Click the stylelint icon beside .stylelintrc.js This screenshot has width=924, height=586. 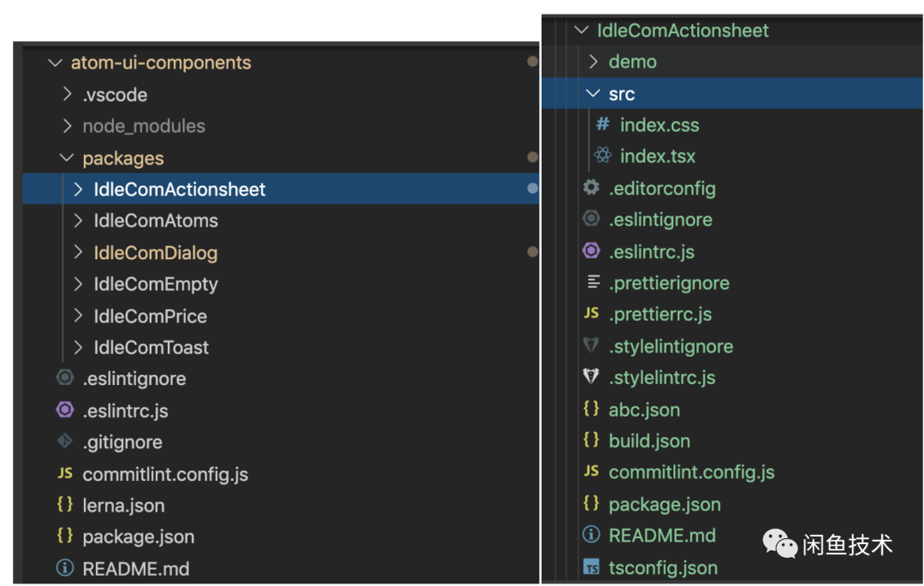590,377
